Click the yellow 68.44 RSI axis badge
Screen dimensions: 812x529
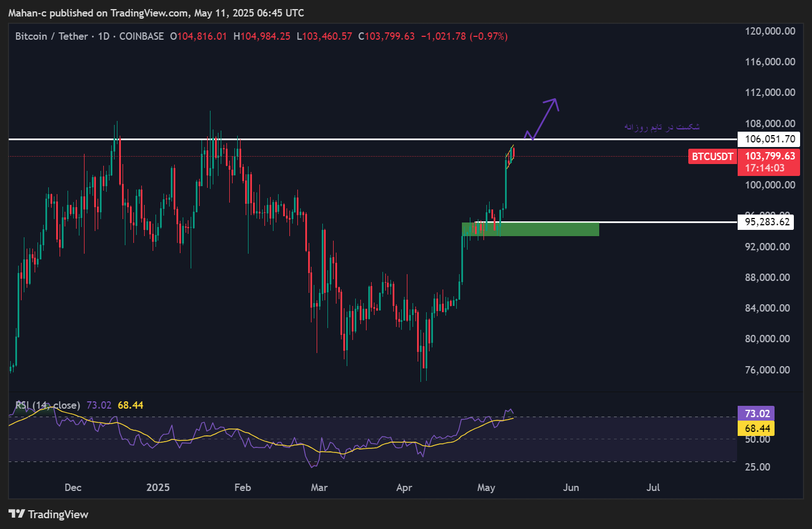click(756, 429)
